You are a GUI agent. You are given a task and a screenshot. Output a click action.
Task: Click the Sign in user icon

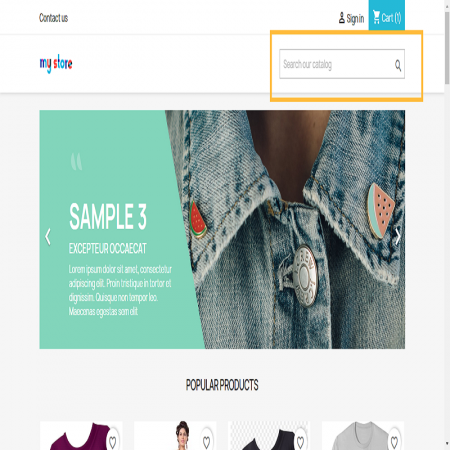342,18
